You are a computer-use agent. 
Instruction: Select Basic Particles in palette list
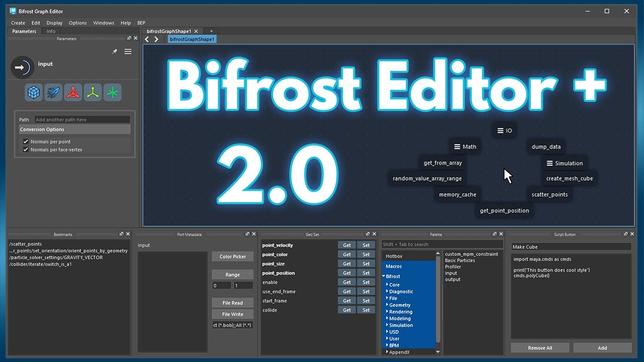click(x=460, y=260)
